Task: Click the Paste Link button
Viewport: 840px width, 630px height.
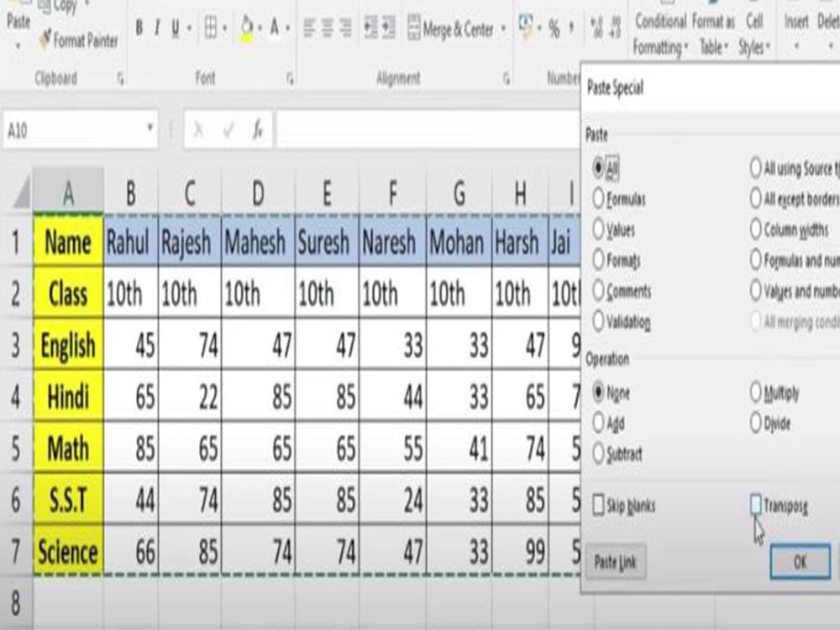Action: click(x=616, y=562)
